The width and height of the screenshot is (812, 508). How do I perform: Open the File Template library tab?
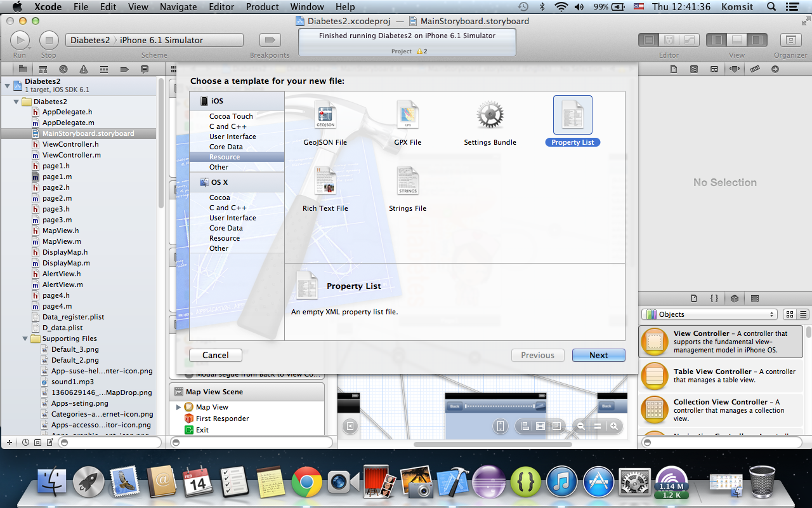click(x=694, y=298)
